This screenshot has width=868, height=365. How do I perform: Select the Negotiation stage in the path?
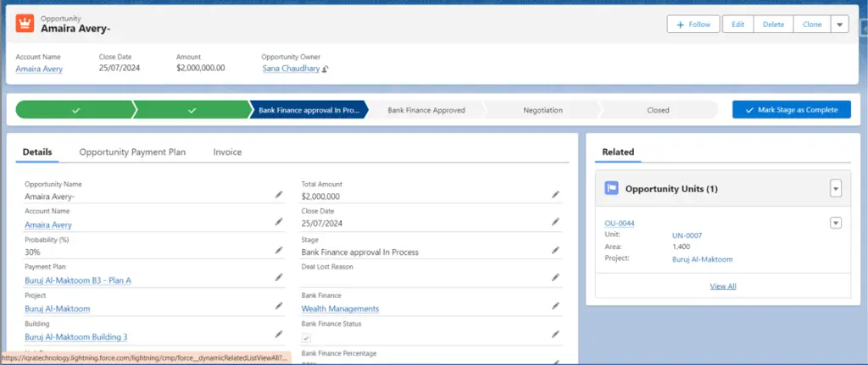(x=542, y=110)
